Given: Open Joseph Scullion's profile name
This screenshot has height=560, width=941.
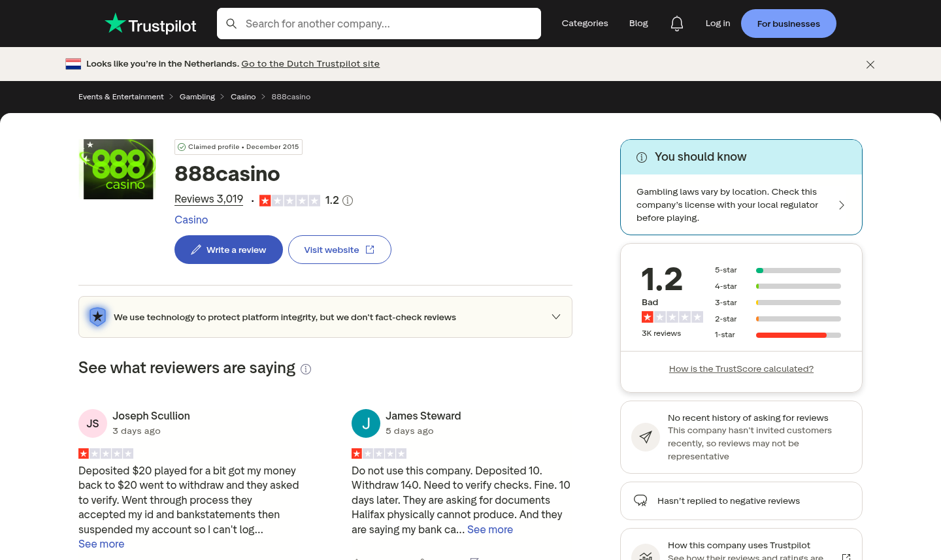Looking at the screenshot, I should pos(151,416).
